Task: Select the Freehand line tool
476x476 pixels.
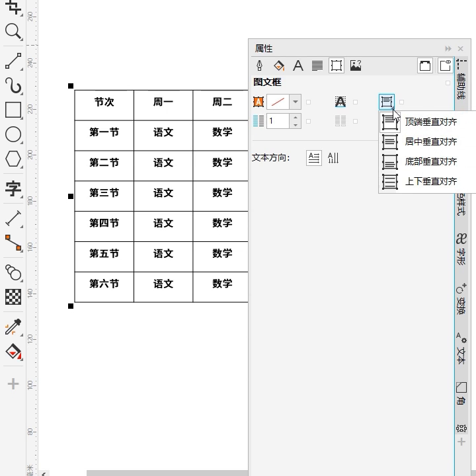Action: coord(13,61)
